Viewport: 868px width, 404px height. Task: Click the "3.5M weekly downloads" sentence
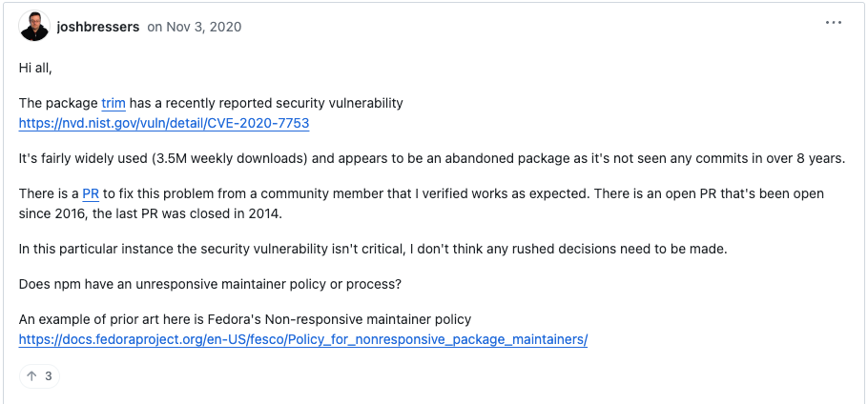231,158
